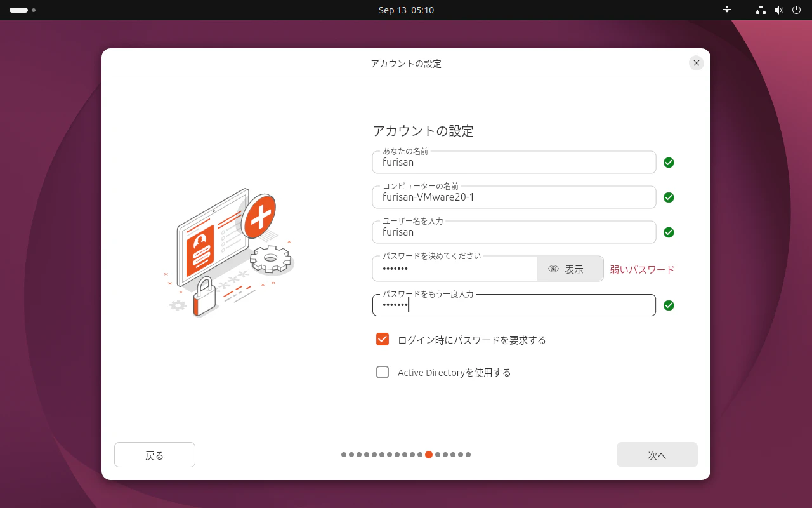Click green checkmark next to your name

coord(669,163)
